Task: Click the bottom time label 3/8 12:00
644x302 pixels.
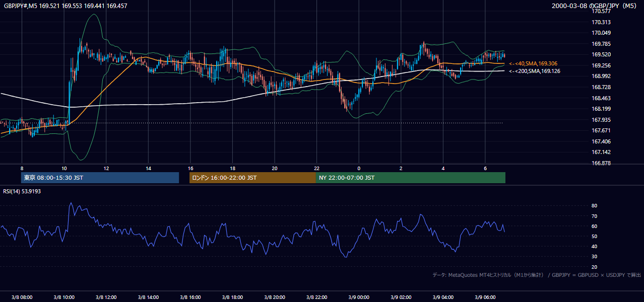Action: tap(106, 297)
